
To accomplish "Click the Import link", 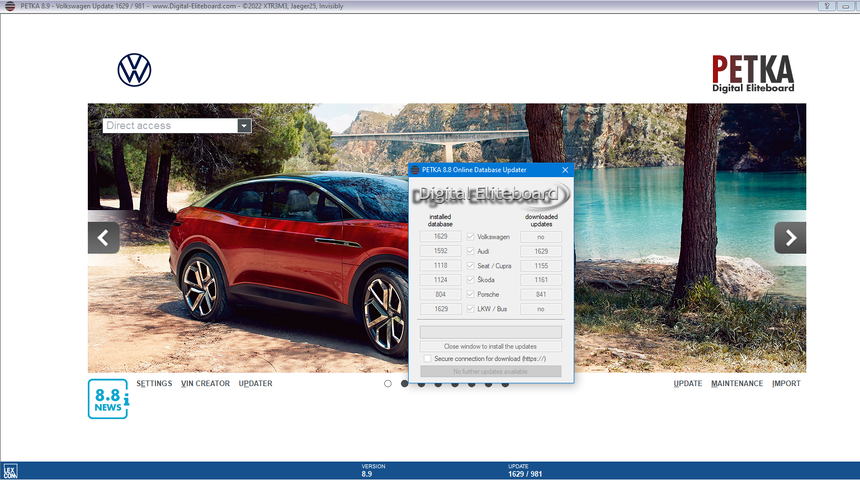I will (786, 384).
